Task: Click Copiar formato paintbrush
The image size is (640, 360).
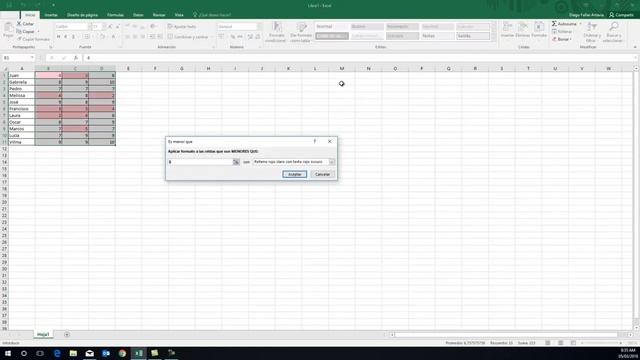Action: (x=33, y=39)
